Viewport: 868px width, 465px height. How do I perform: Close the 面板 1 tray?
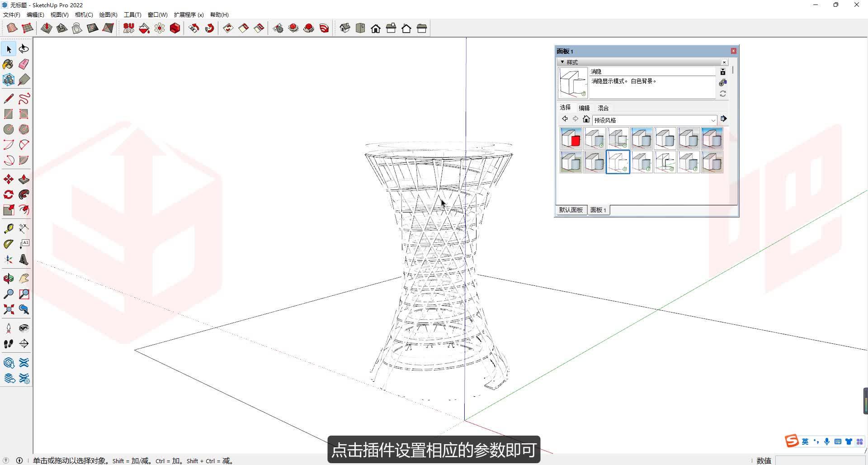click(x=734, y=51)
